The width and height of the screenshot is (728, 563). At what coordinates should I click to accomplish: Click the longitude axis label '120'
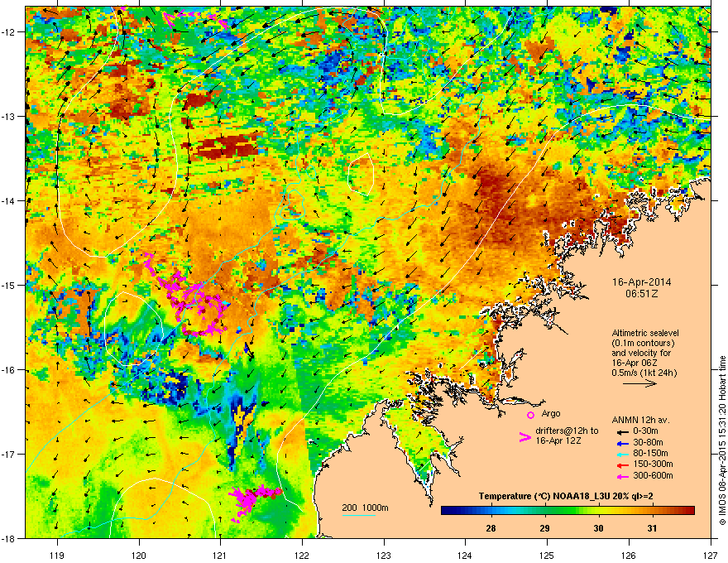click(139, 555)
